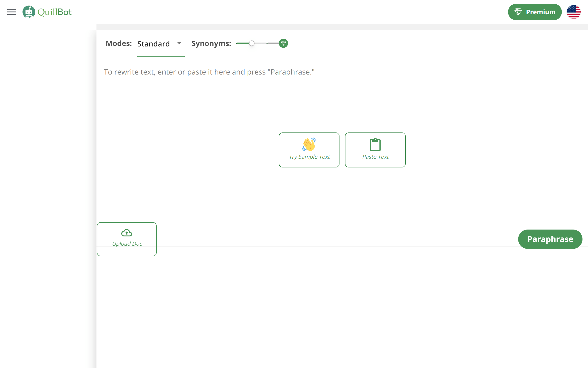Click the premium diamond icon on Synonyms slider

pos(283,43)
